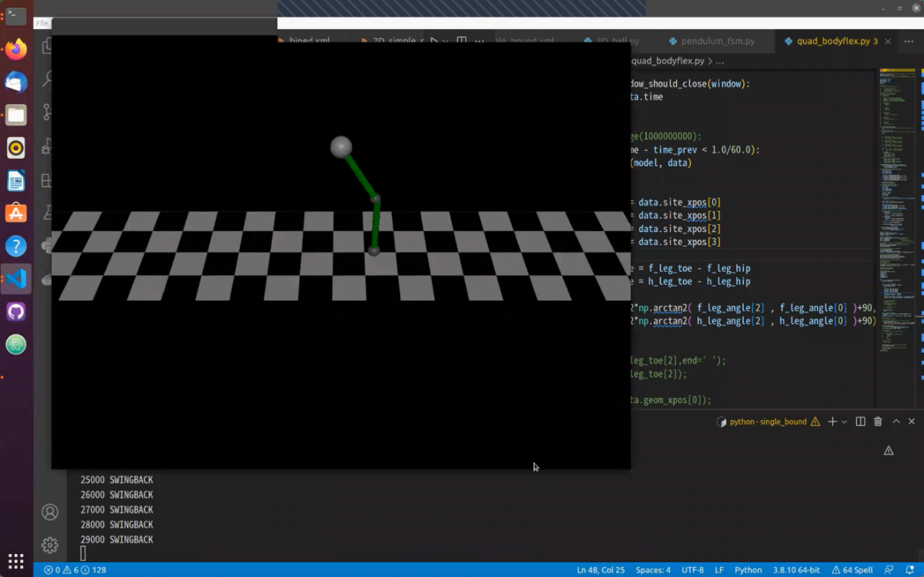Click the code minimap overview
Viewport: 924px width, 577px height.
896,208
